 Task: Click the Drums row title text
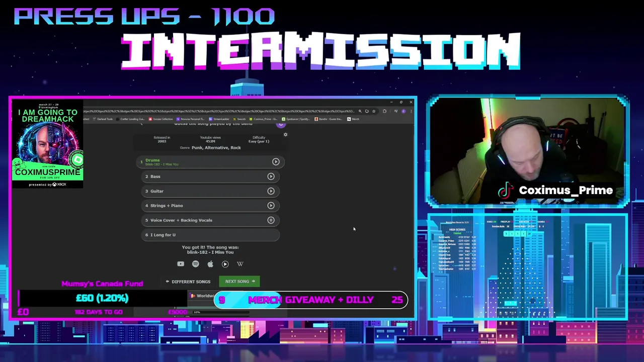pos(152,160)
